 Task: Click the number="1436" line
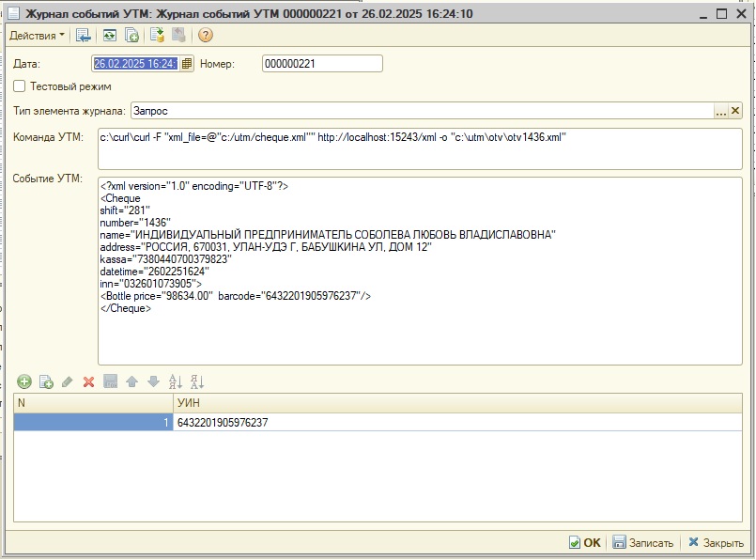click(135, 223)
